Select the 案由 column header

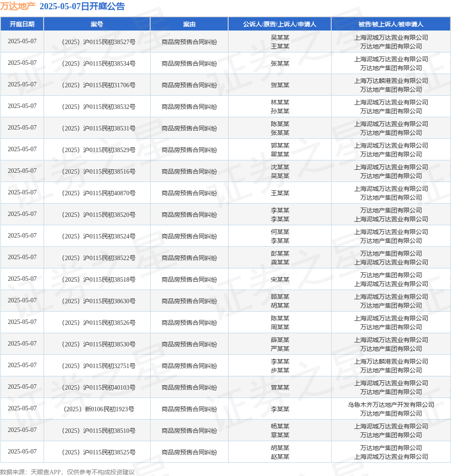[189, 24]
